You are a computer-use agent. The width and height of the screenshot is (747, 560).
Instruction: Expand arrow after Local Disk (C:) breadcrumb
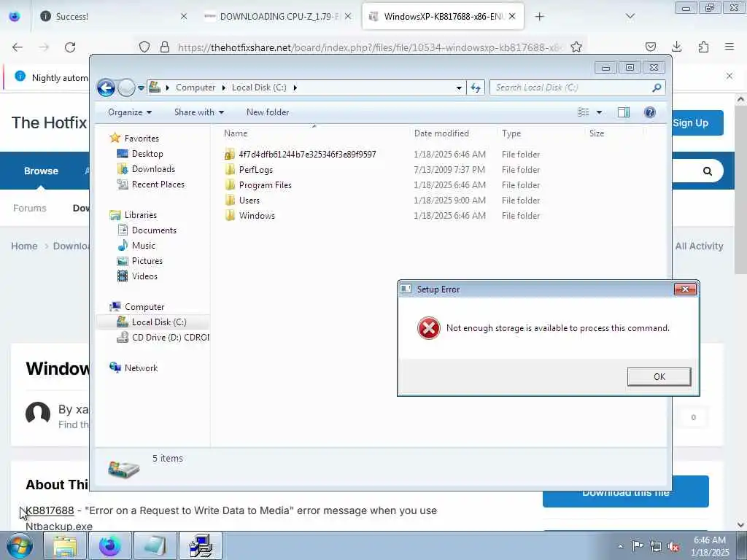click(x=295, y=87)
